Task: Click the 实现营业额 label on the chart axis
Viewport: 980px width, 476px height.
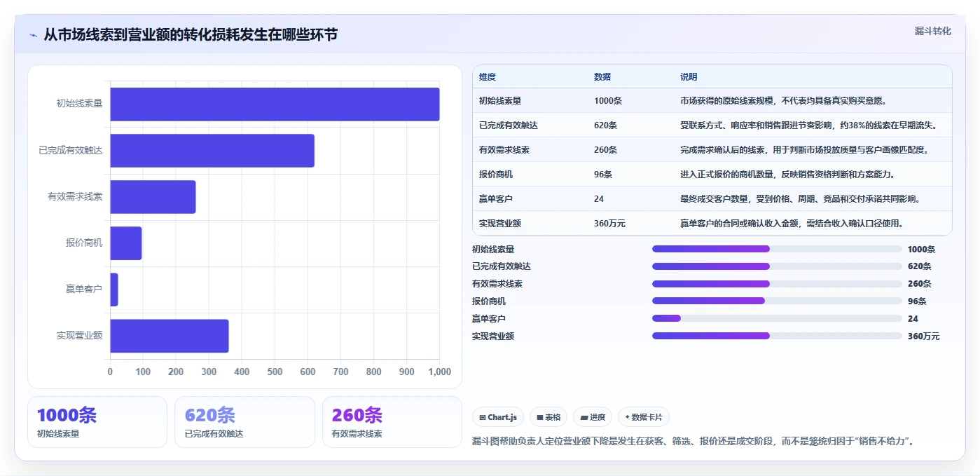Action: (79, 336)
